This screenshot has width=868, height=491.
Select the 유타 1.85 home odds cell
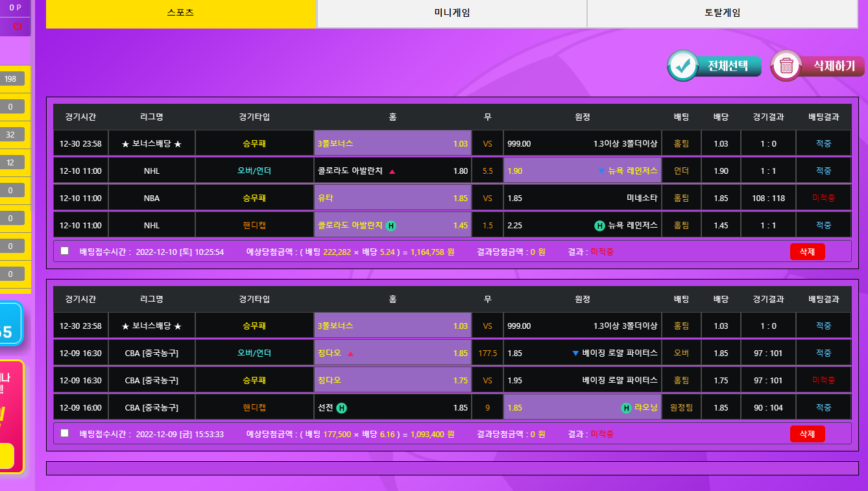coord(392,198)
